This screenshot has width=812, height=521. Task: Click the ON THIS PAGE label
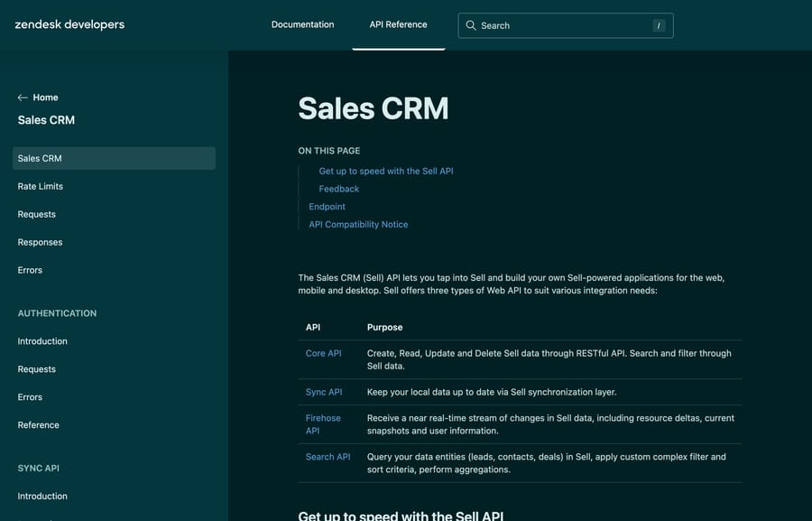tap(328, 151)
